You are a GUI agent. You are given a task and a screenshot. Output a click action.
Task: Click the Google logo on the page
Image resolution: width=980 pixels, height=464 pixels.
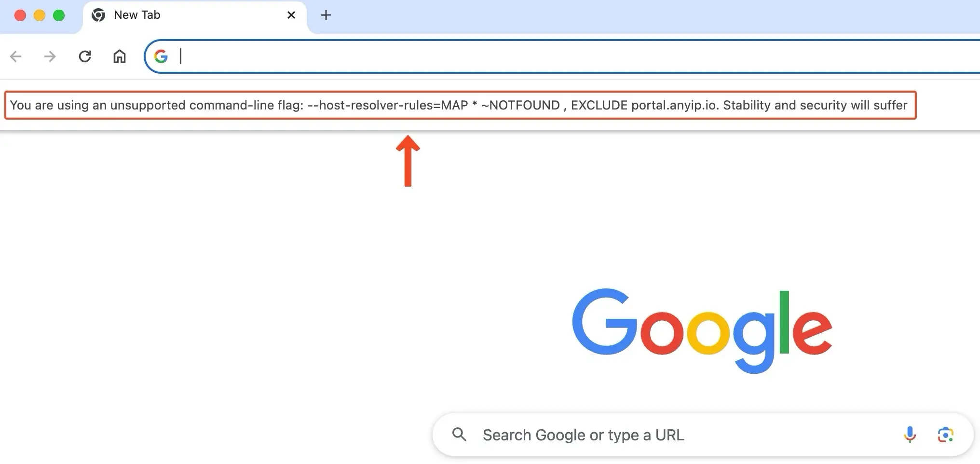pos(701,328)
